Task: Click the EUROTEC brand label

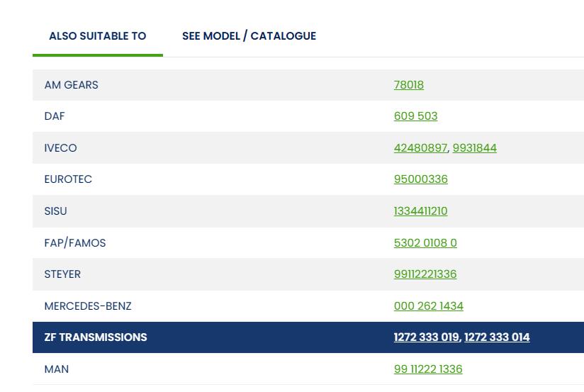Action: pyautogui.click(x=68, y=179)
